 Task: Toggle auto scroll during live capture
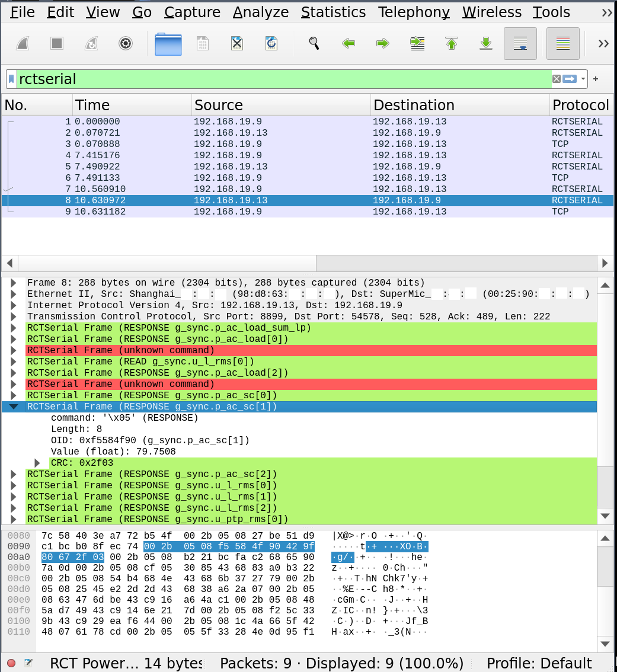point(520,43)
